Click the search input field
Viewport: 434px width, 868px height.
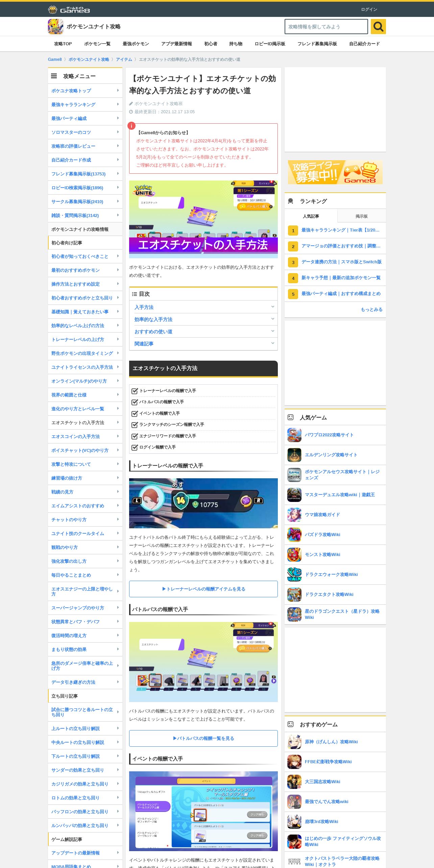point(326,26)
